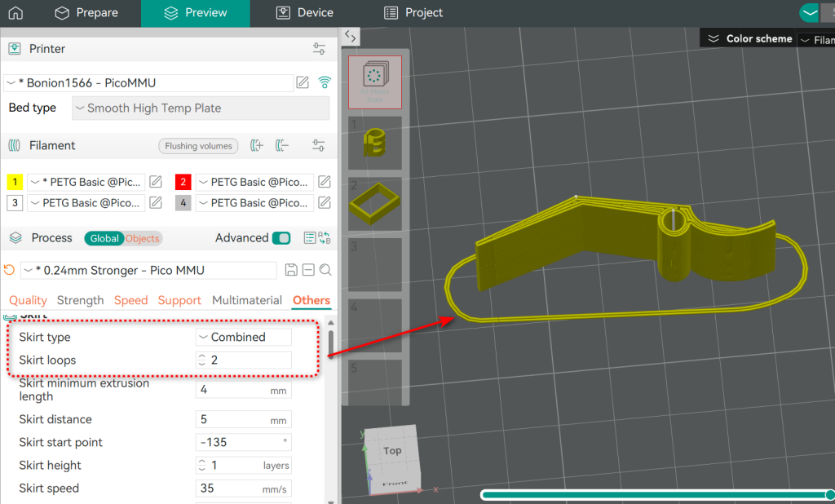Screen dimensions: 835x504
Task: Open printer preset dropdown Bonion1566 - PicoMMU
Action: (148, 82)
